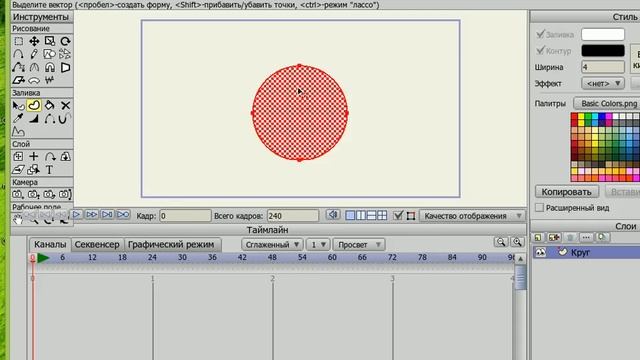Pick the Scale Points tool

pyautogui.click(x=50, y=41)
